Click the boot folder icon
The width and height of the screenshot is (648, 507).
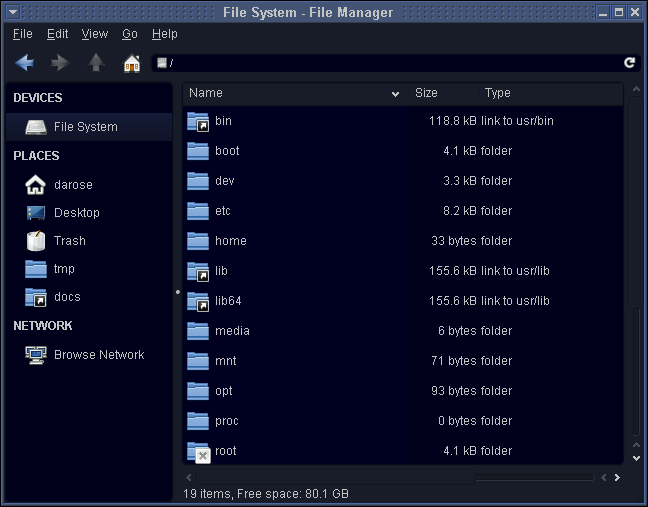(198, 151)
